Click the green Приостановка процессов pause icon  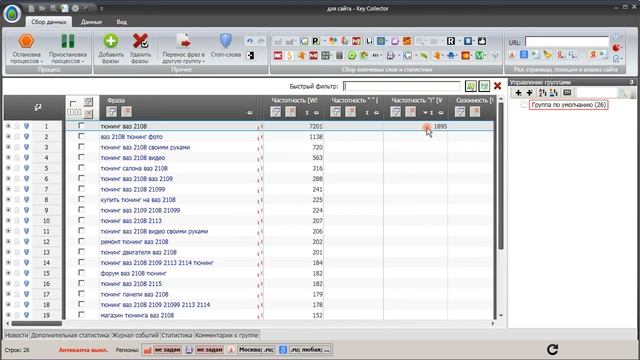pos(68,41)
